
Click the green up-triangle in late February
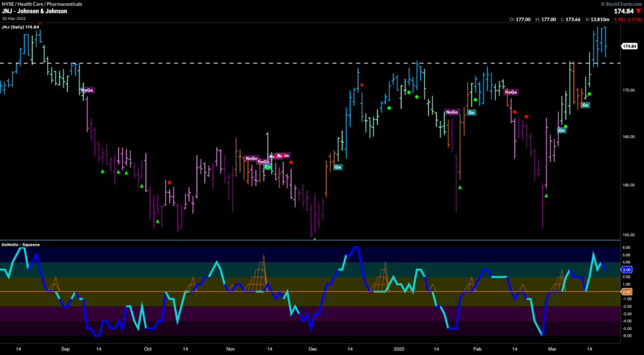547,196
